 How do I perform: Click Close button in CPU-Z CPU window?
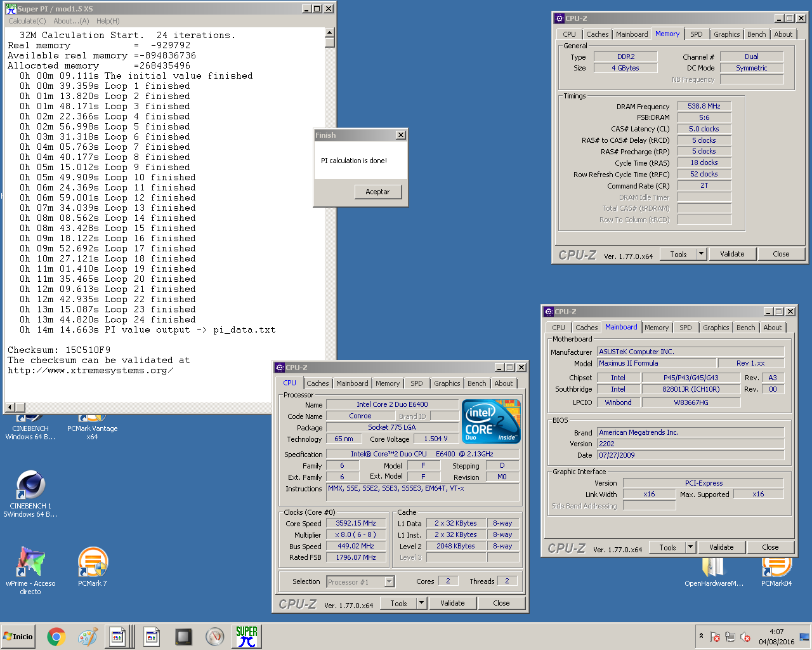pyautogui.click(x=501, y=603)
